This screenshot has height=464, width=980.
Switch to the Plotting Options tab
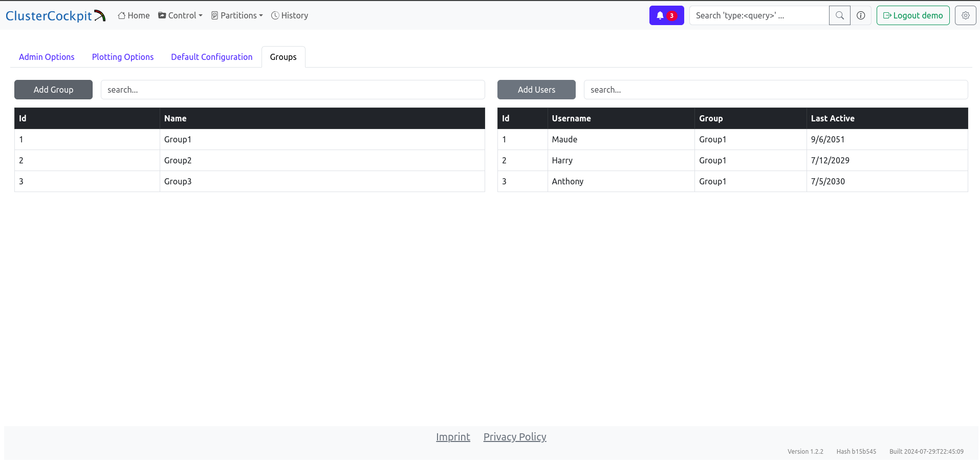click(123, 57)
